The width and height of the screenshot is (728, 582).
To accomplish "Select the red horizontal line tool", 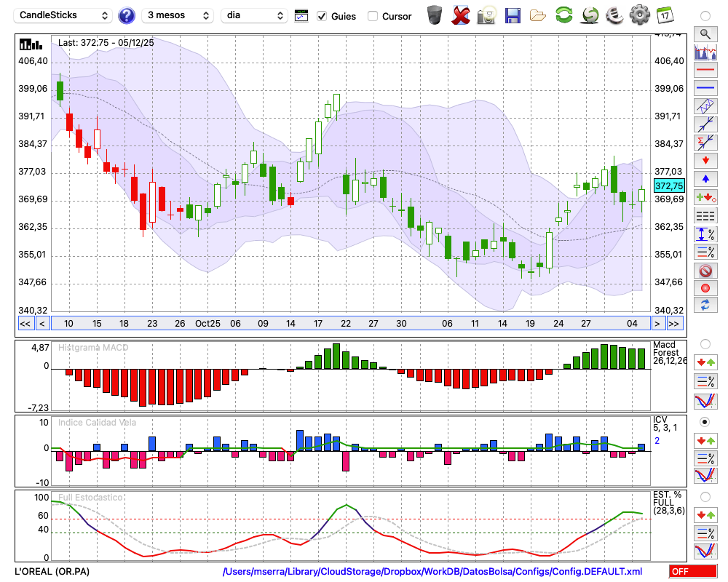I will [705, 70].
